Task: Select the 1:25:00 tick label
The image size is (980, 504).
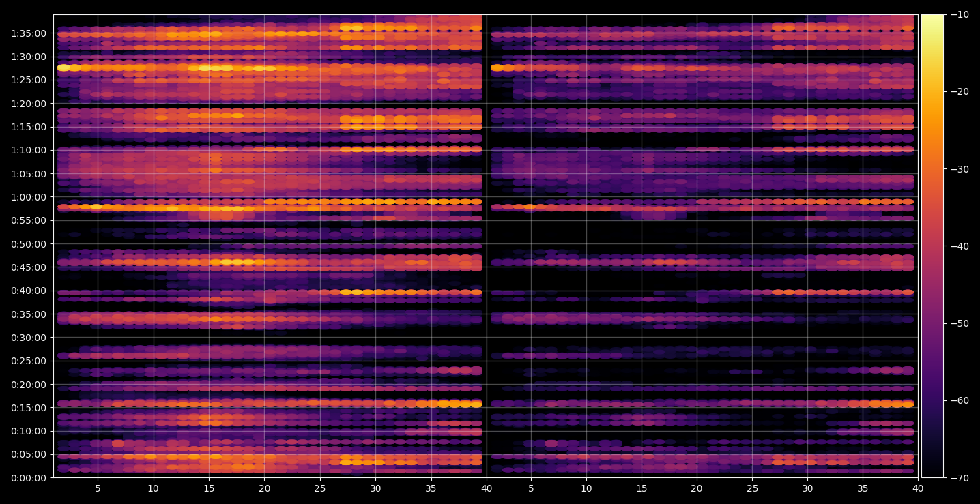Action: click(29, 80)
